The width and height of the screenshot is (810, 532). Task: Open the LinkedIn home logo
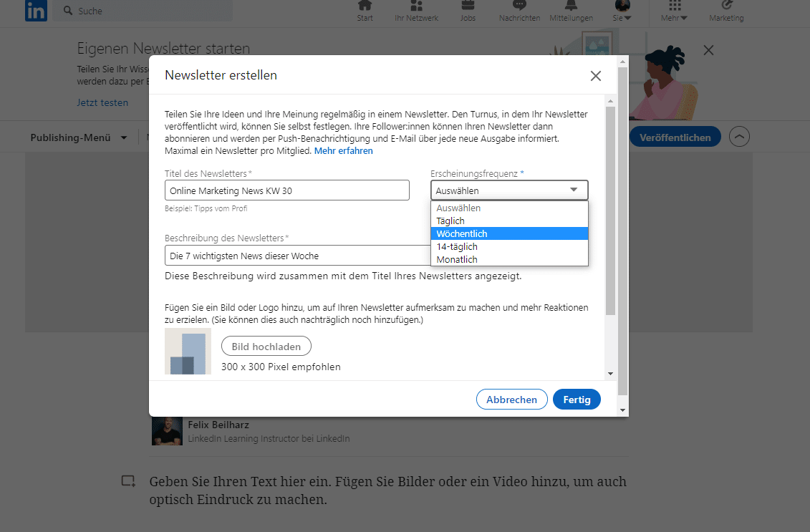coord(36,10)
